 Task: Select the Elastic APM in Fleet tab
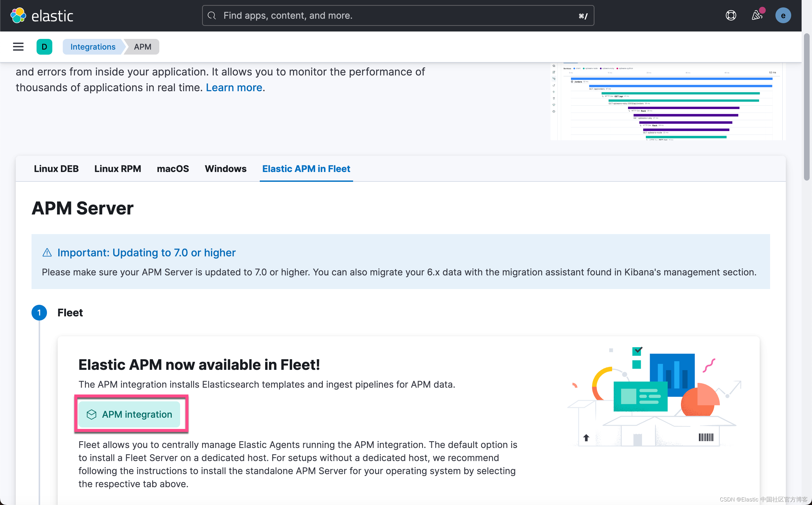coord(306,169)
